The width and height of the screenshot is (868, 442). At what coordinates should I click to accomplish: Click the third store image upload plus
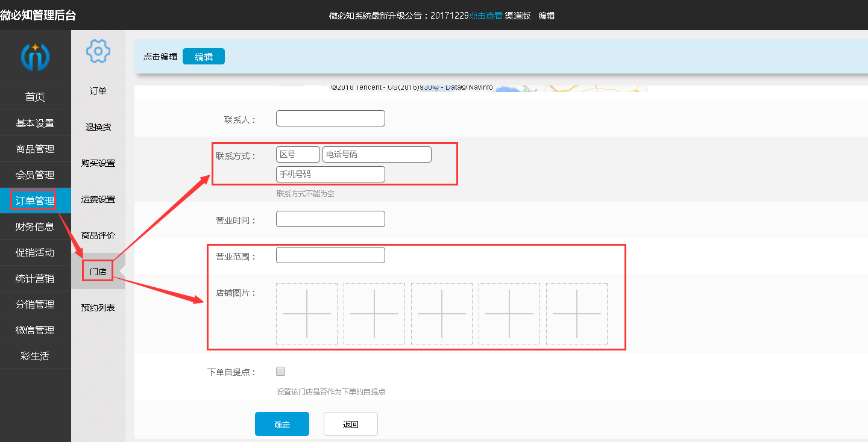tap(442, 314)
